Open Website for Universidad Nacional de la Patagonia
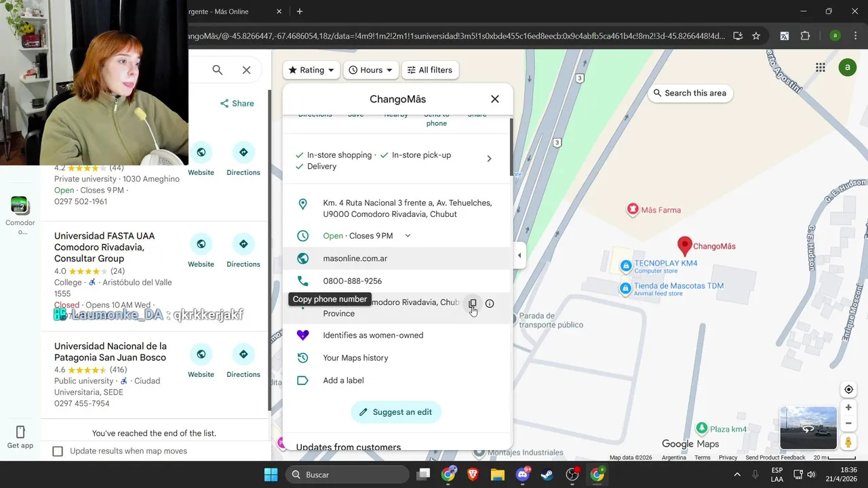This screenshot has width=868, height=488. tap(201, 361)
